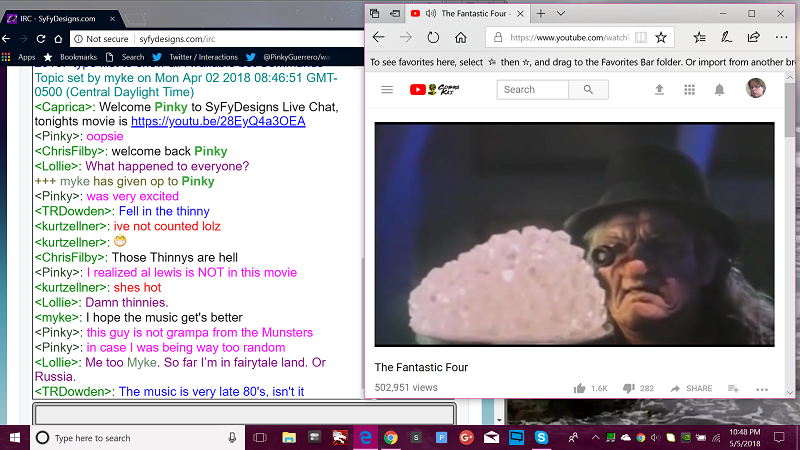
Task: Reload the Chrome IRC page
Action: 41,39
